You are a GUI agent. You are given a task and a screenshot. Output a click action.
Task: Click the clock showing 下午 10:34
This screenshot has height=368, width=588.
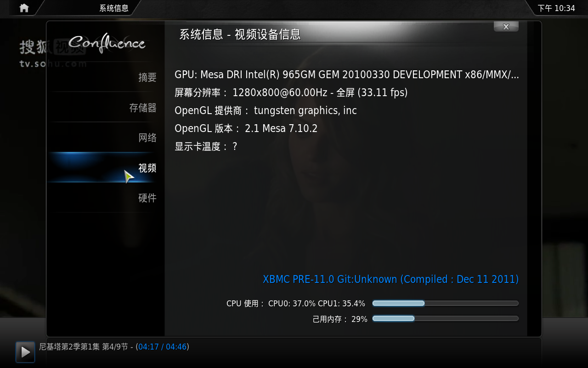[556, 8]
